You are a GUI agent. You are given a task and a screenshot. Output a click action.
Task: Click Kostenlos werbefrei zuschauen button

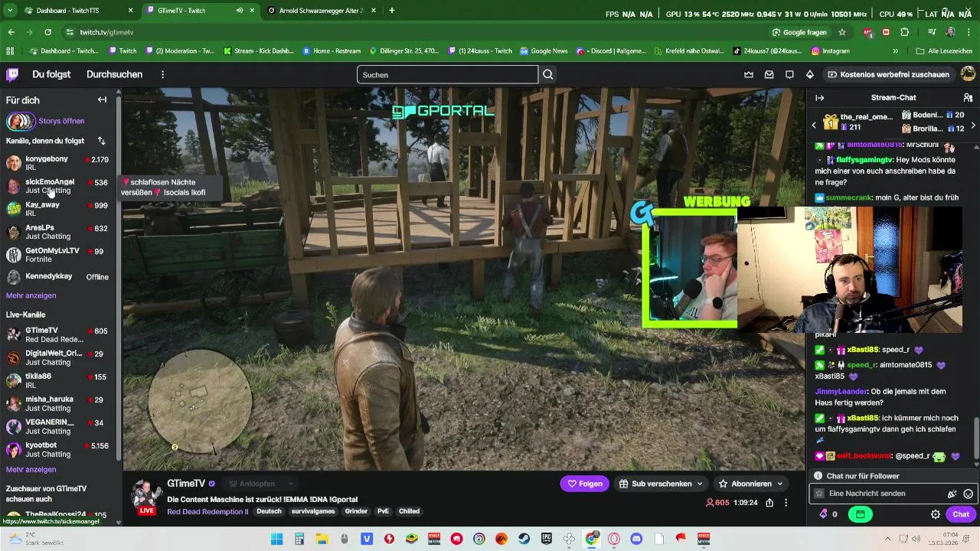point(888,74)
